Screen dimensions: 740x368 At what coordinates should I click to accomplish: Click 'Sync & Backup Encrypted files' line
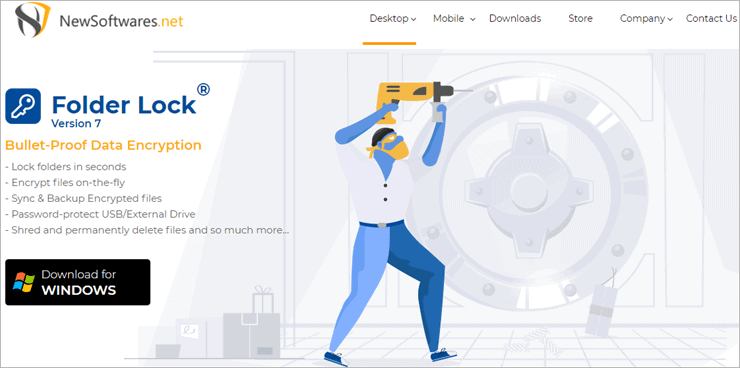[84, 198]
